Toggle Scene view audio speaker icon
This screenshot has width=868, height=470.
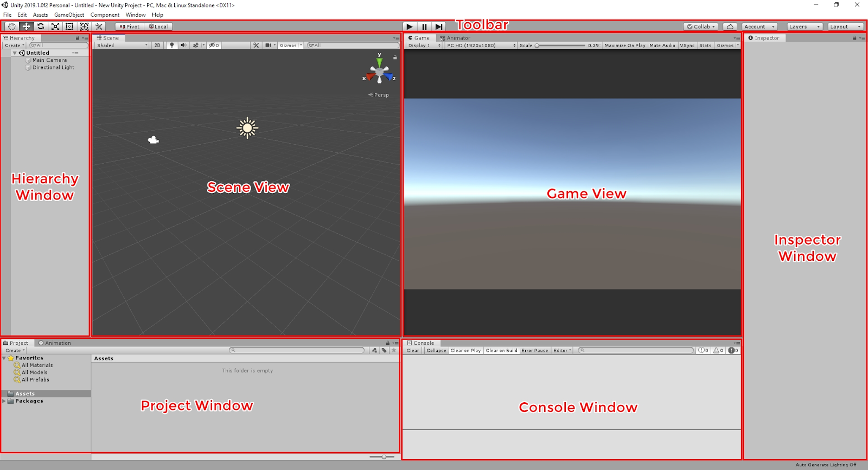coord(184,46)
